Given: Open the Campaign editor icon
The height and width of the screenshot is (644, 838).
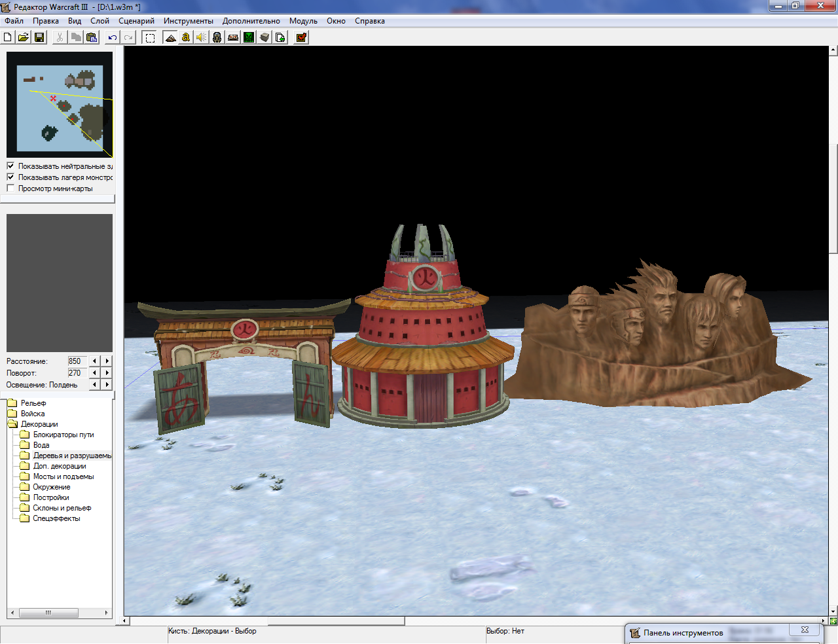Looking at the screenshot, I should 233,37.
